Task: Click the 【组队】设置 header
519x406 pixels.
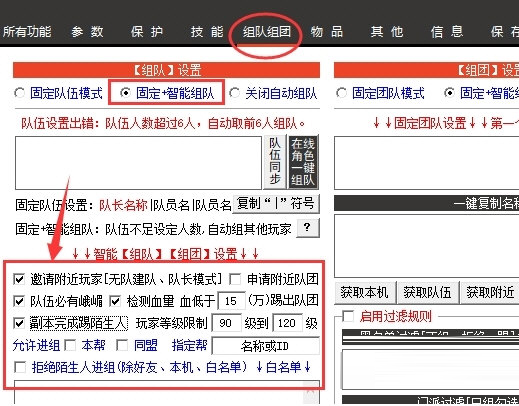Action: coord(166,70)
